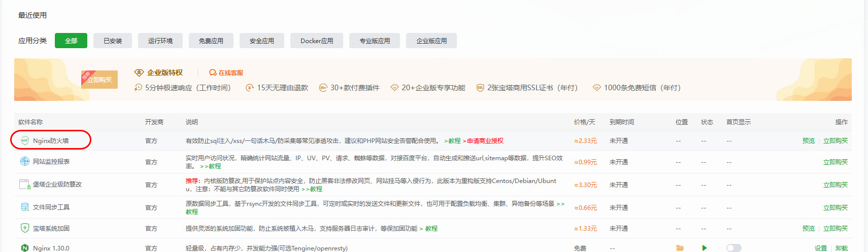
Task: Click the 网站监控报表 globe icon
Action: (24, 161)
